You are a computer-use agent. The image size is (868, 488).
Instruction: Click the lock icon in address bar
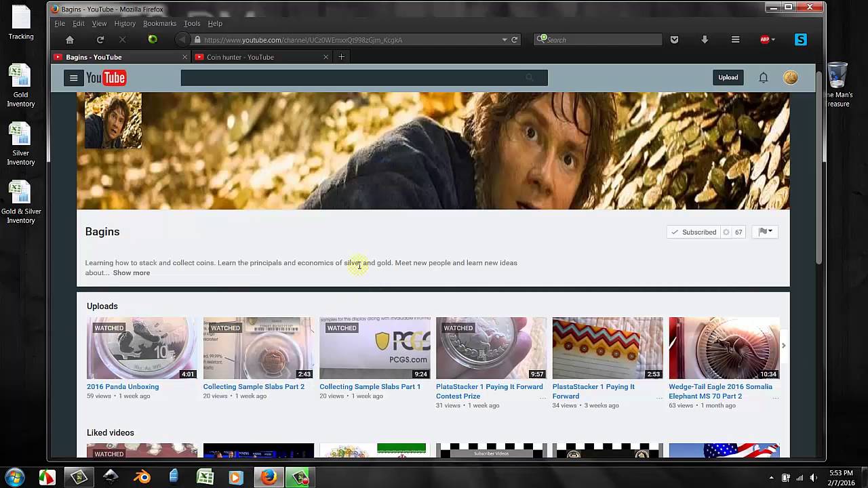pos(197,40)
